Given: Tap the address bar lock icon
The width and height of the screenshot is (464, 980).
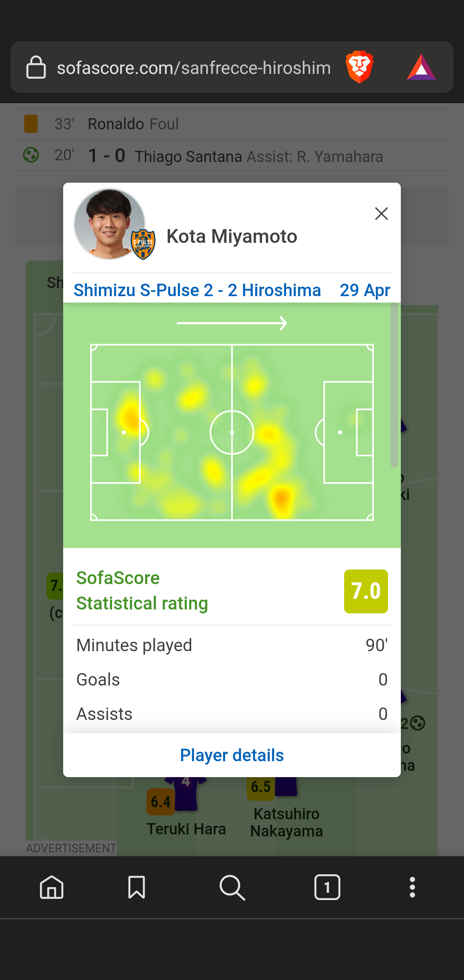Looking at the screenshot, I should pyautogui.click(x=36, y=67).
